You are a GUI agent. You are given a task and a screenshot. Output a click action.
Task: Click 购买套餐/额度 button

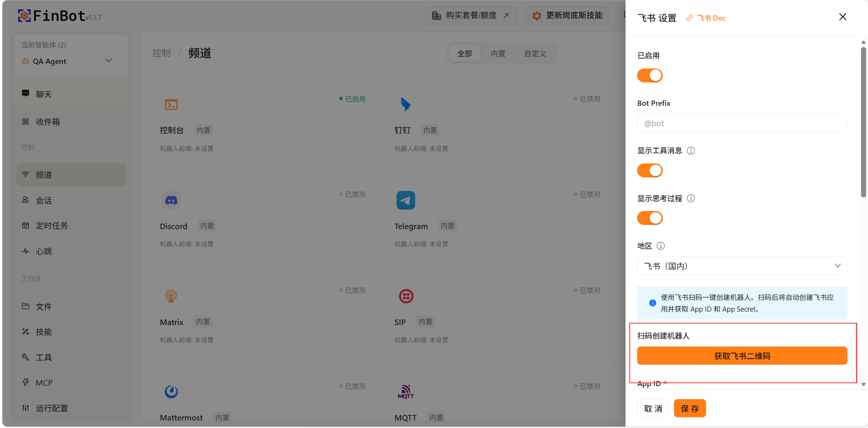[x=471, y=15]
